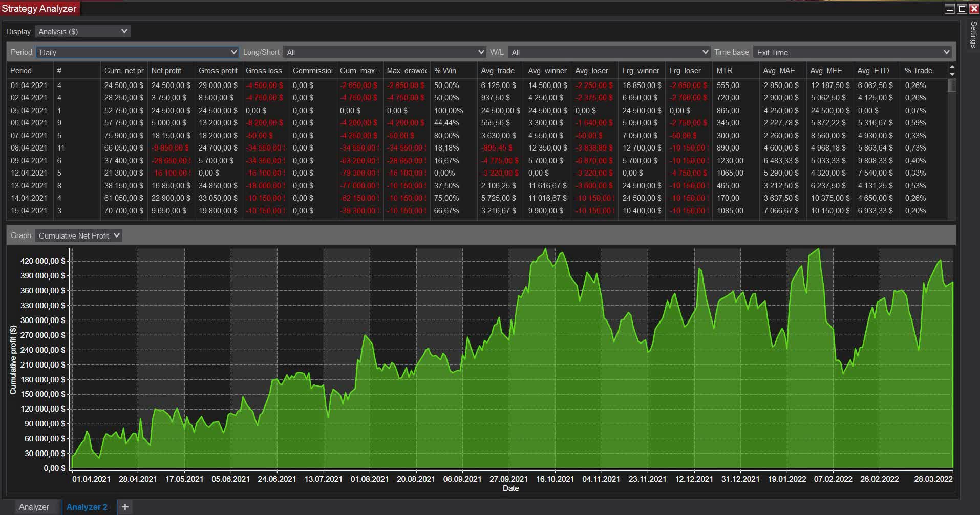980x515 pixels.
Task: Click the % Win column header
Action: [454, 71]
